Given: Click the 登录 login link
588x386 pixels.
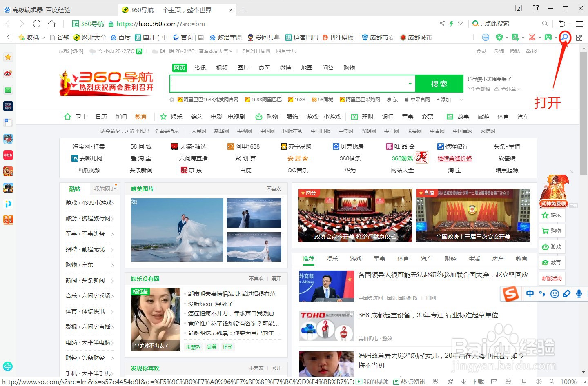Looking at the screenshot, I should [481, 51].
